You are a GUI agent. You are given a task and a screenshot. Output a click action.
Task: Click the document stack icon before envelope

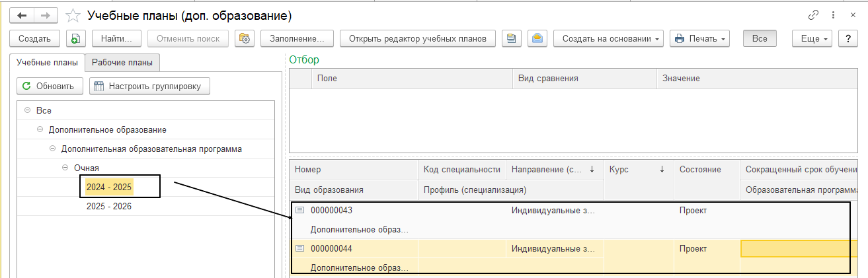tap(511, 39)
